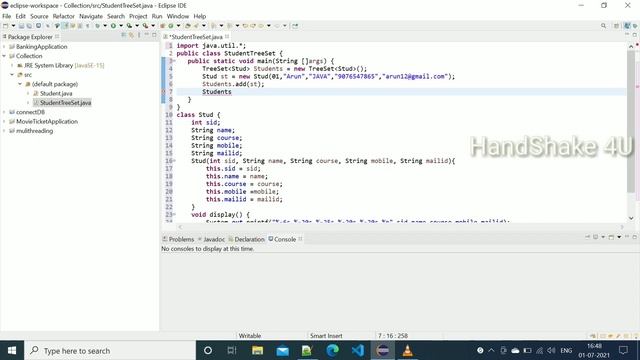Fold display method at line 23
Screen dimensions: 640x360
pyautogui.click(x=174, y=214)
